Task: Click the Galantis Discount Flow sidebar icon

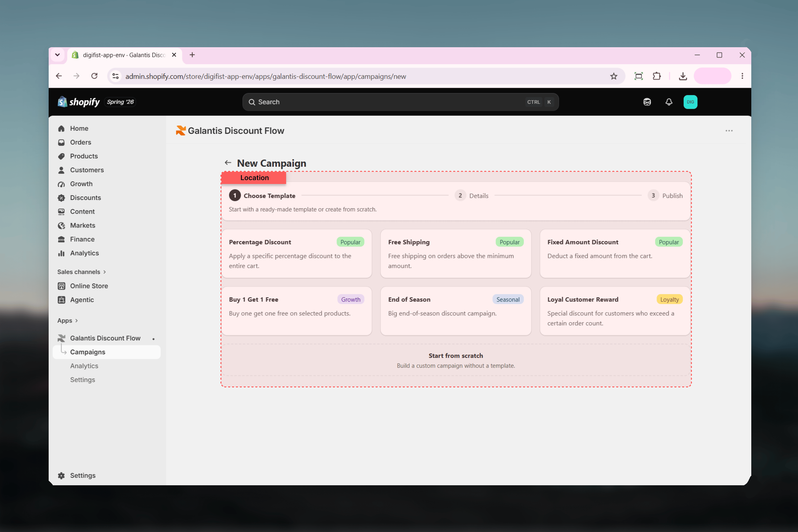Action: click(61, 338)
